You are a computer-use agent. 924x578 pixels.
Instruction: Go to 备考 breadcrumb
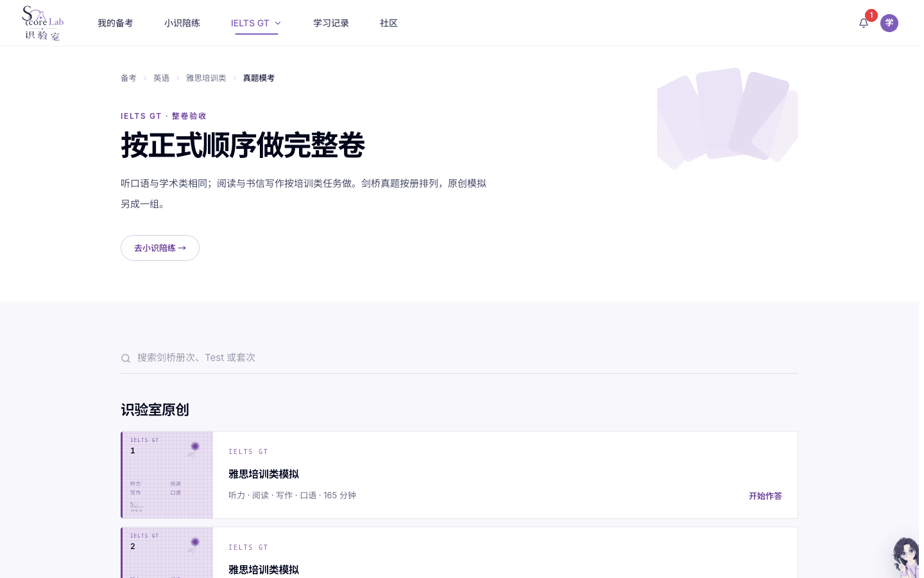point(128,78)
